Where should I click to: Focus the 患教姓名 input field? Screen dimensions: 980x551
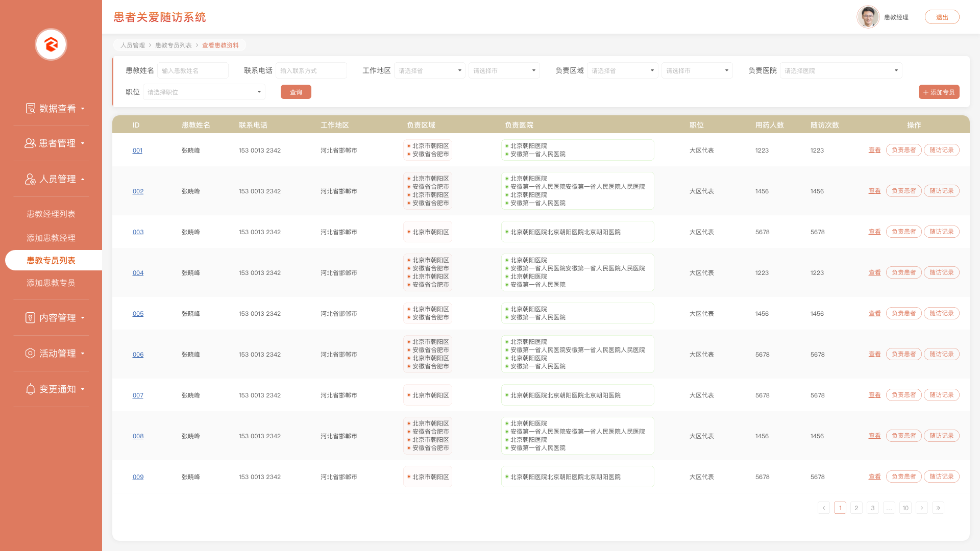tap(193, 70)
